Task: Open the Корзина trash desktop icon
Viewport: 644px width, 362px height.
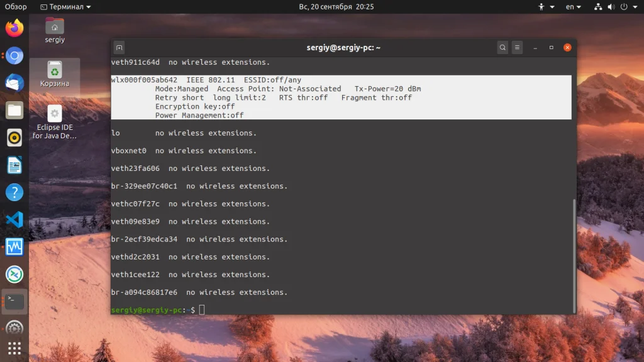Action: pos(55,74)
